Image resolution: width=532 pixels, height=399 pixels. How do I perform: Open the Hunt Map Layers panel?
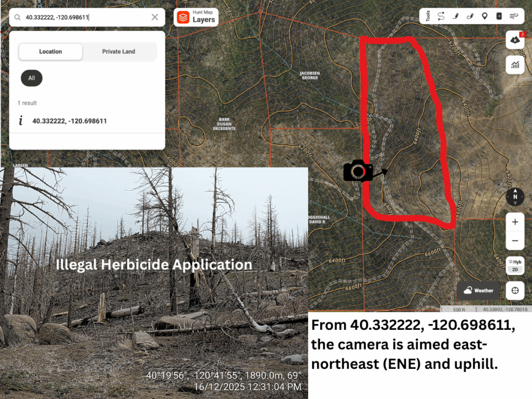(196, 17)
